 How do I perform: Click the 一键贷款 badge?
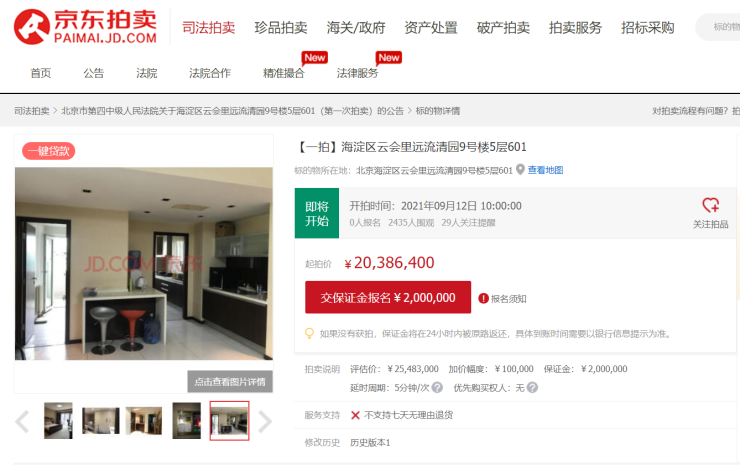tap(49, 151)
